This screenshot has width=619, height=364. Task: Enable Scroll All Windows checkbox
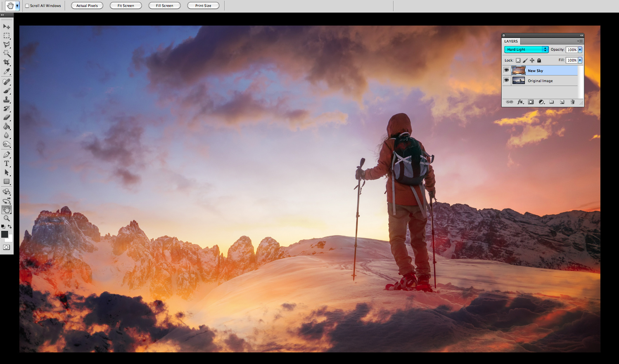pos(27,6)
